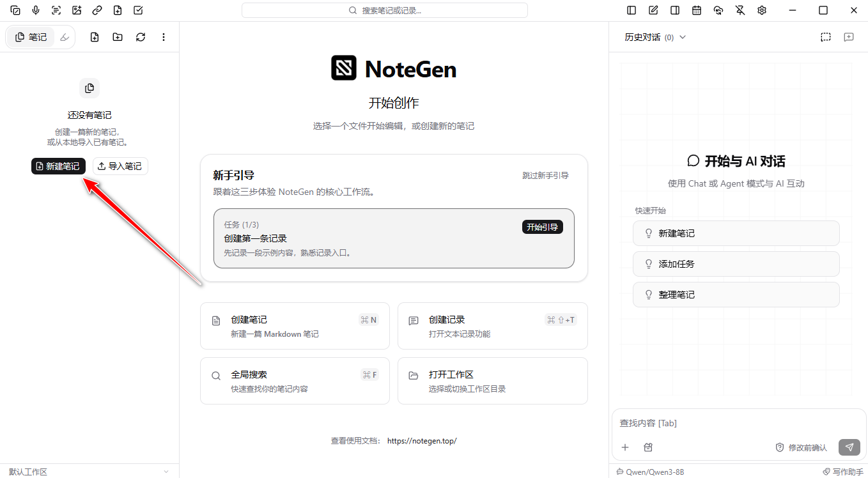Viewport: 868px width, 478px height.
Task: Click the toolbox icon beside the plus
Action: (x=648, y=447)
